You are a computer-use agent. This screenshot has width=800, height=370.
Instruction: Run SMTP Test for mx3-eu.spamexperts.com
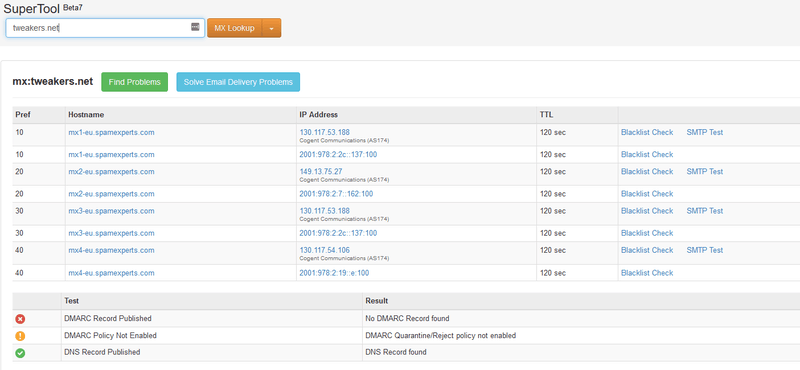(705, 211)
